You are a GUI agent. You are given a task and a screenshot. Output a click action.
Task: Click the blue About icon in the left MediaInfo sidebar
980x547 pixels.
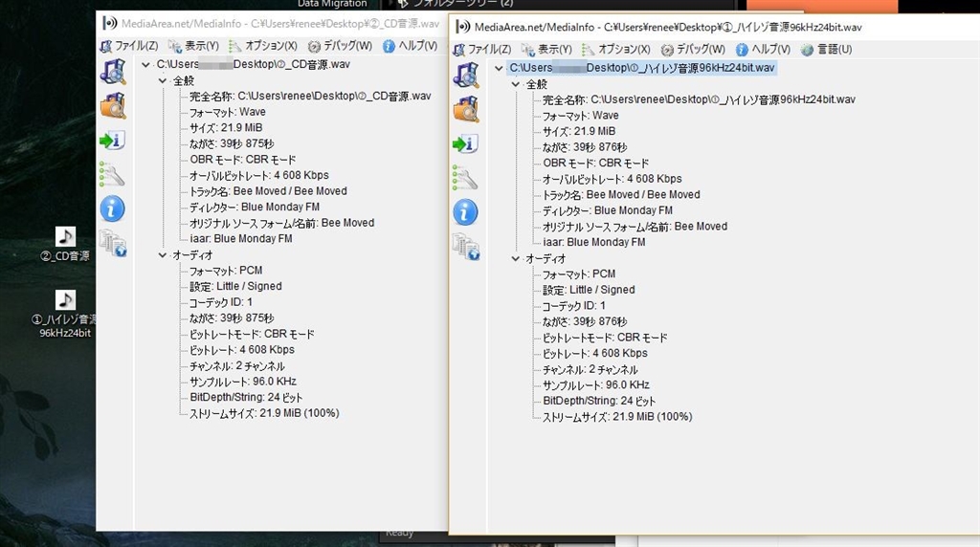(x=113, y=208)
